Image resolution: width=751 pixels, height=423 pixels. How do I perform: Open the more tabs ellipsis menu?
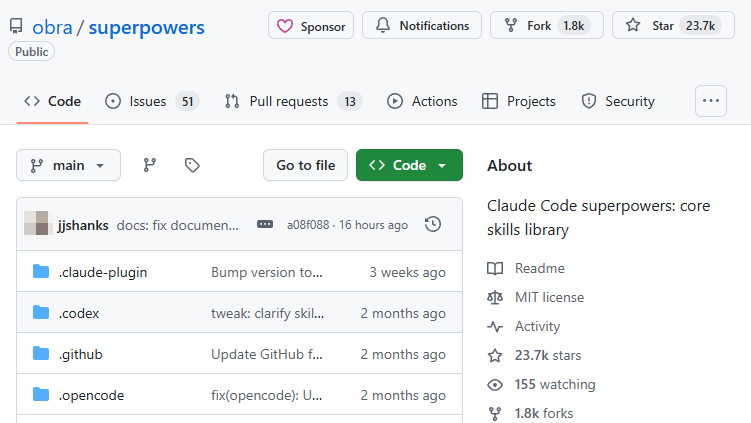pyautogui.click(x=710, y=101)
